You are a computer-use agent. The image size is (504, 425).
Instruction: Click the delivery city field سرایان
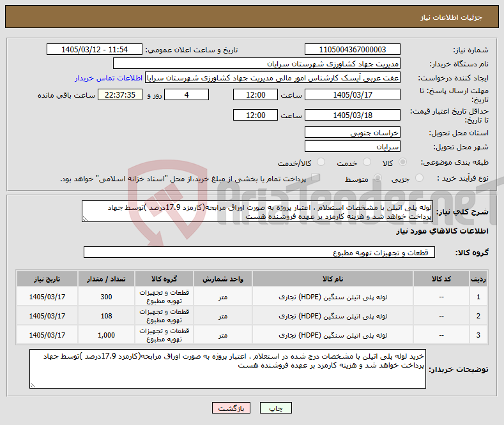click(352, 146)
